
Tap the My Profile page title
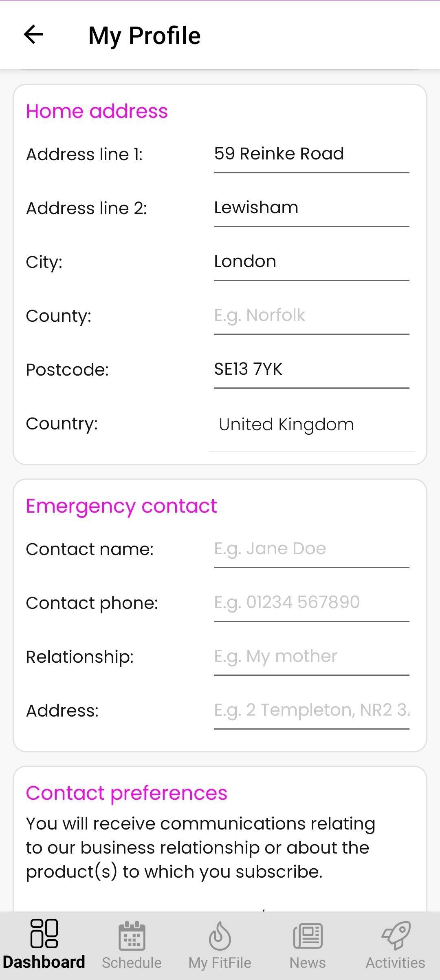[x=144, y=35]
